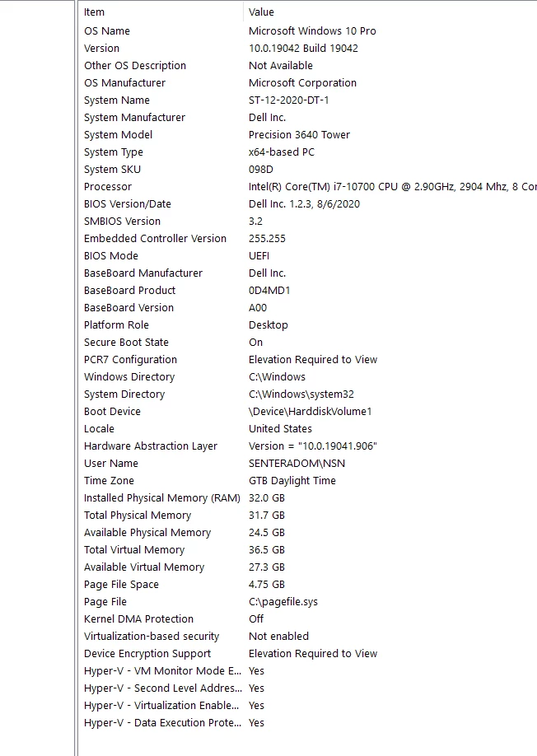Image resolution: width=537 pixels, height=756 pixels.
Task: Select the Time Zone row
Action: click(109, 481)
